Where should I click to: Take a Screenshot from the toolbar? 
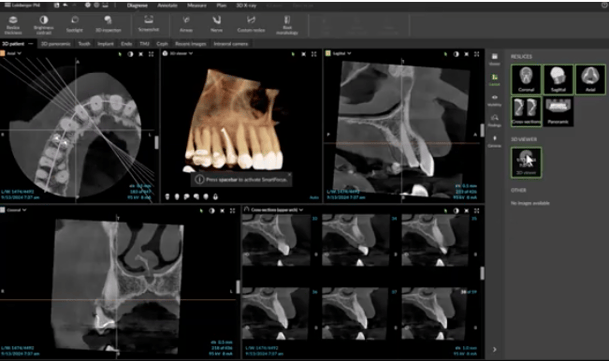[x=148, y=24]
